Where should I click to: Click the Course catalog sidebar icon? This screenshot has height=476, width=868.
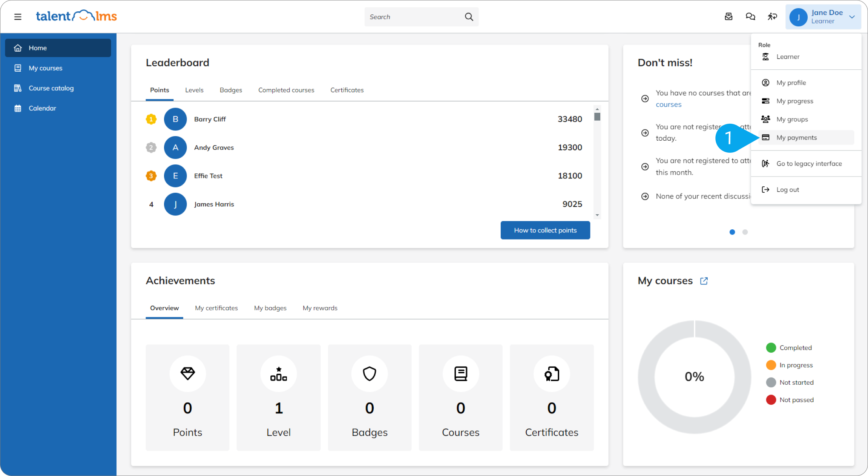point(18,88)
